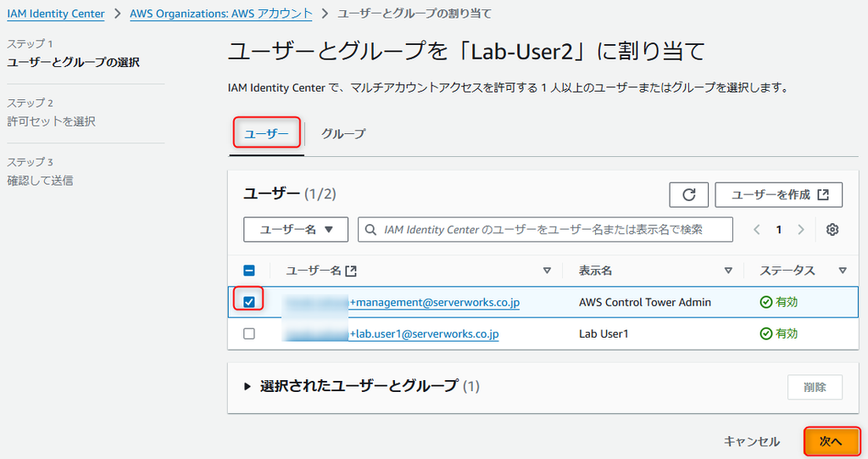
Task: Open AWS Organizations: AWS アカウント breadcrumb link
Action: pos(221,14)
